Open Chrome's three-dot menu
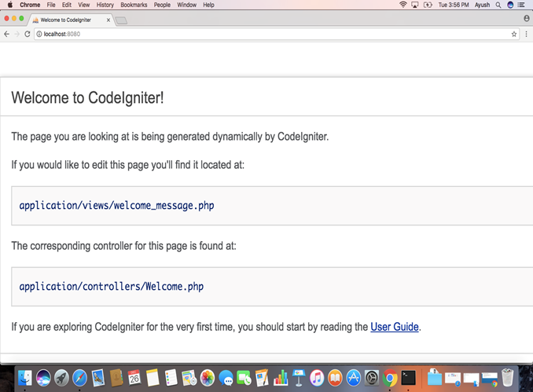This screenshot has height=392, width=533. [x=526, y=34]
